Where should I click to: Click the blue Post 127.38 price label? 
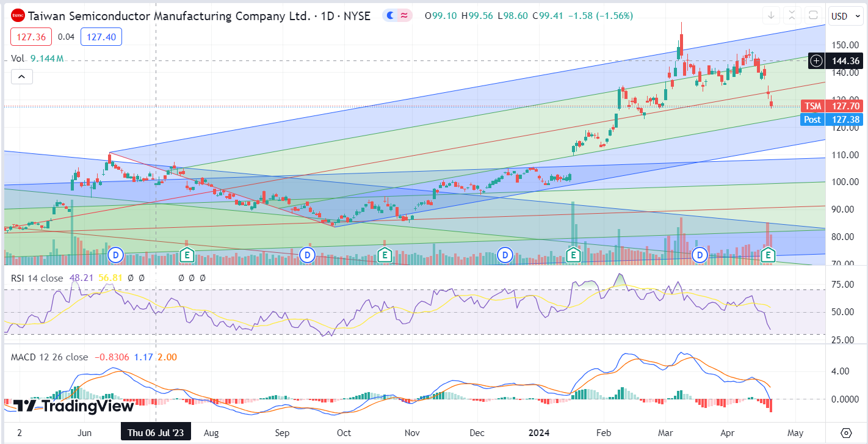(x=831, y=120)
